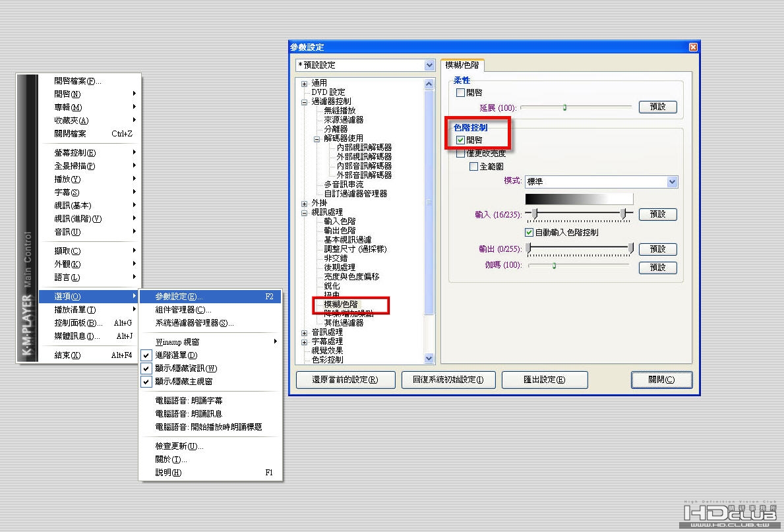This screenshot has height=532, width=784.
Task: Reset 伽瑪 with its 預設 button
Action: coord(657,268)
